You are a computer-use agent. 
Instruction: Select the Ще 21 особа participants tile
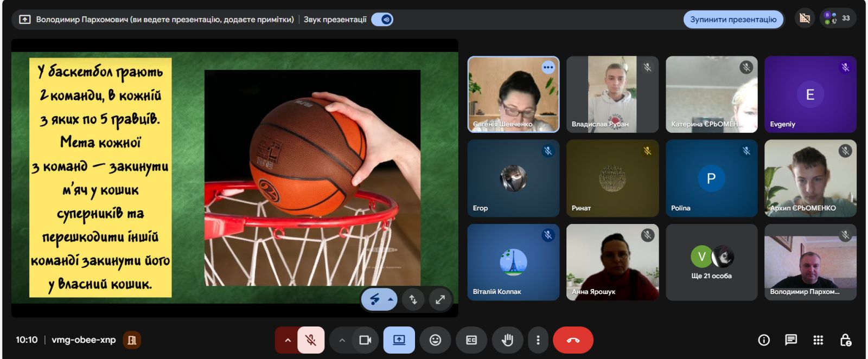pyautogui.click(x=711, y=262)
